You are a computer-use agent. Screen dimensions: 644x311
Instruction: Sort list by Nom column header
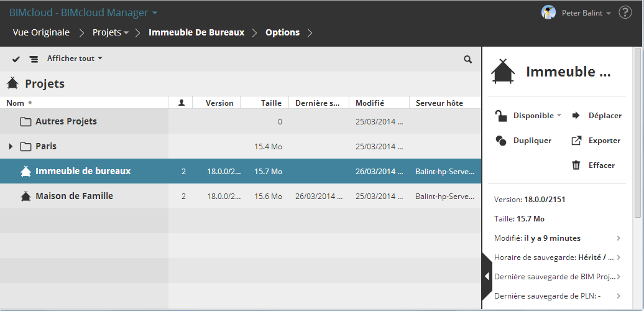(16, 103)
